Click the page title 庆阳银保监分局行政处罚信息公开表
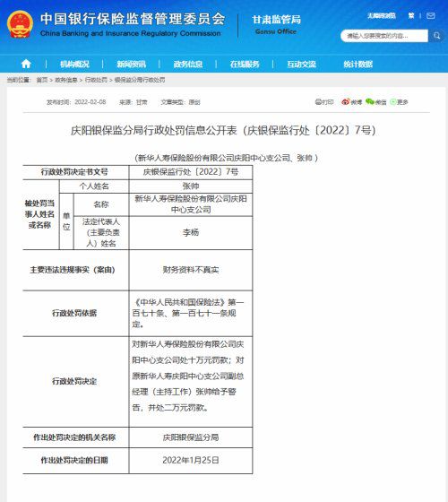448x502 pixels. (x=223, y=130)
